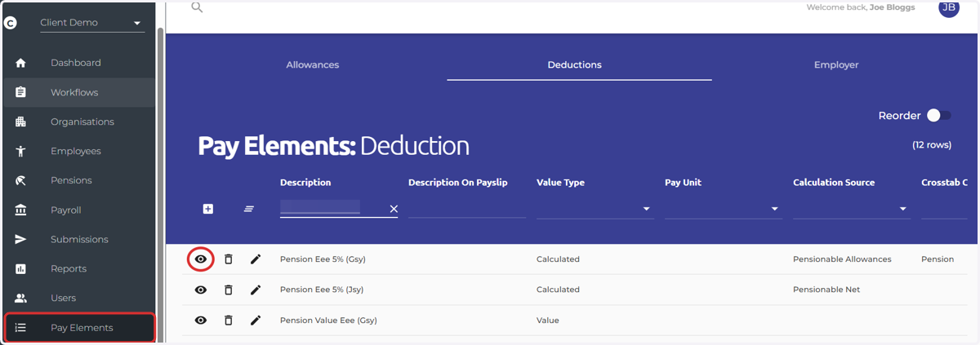Sort by the Pay Unit column header
980x345 pixels.
(x=684, y=183)
